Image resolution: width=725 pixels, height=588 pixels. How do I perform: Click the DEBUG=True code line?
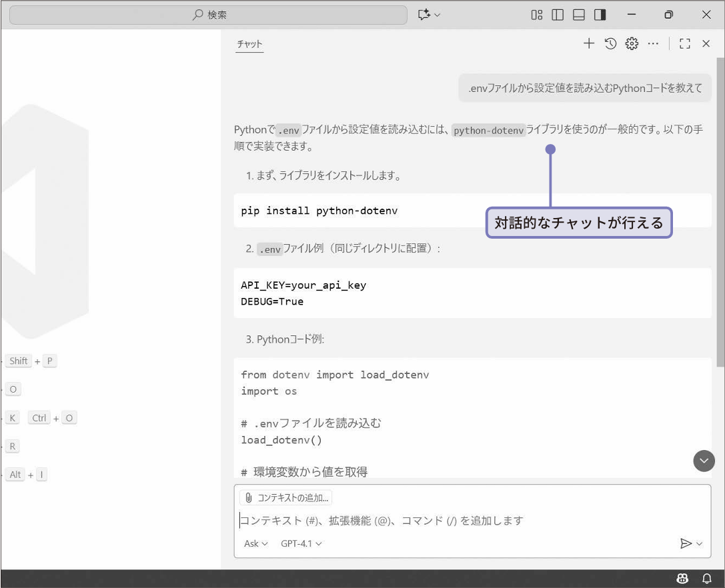click(272, 301)
